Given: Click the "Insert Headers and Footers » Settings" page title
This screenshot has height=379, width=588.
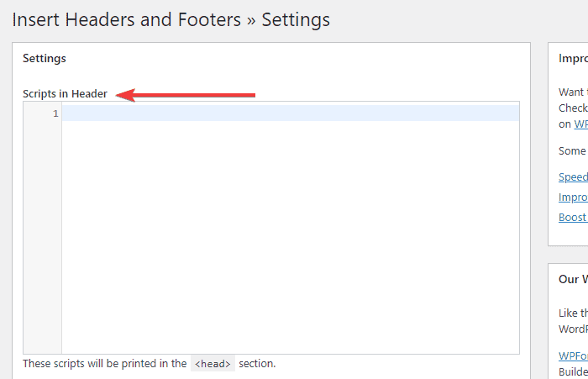Looking at the screenshot, I should tap(171, 18).
